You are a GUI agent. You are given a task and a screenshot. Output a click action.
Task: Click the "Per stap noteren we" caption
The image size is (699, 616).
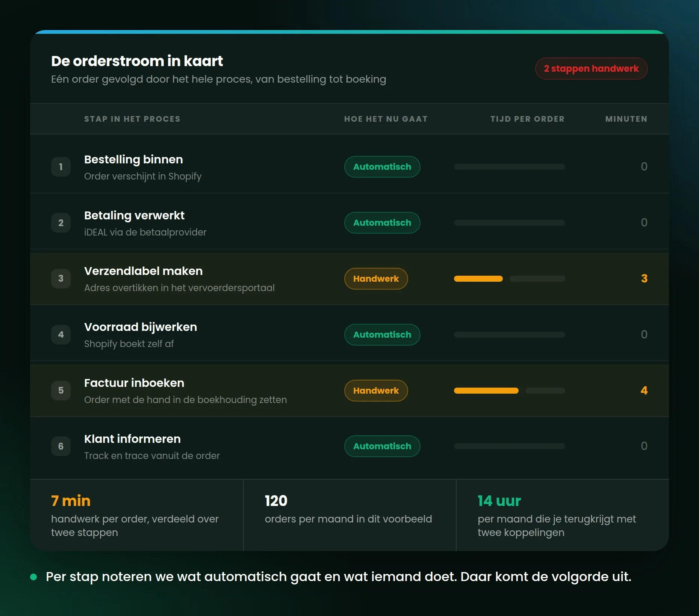pos(339,577)
